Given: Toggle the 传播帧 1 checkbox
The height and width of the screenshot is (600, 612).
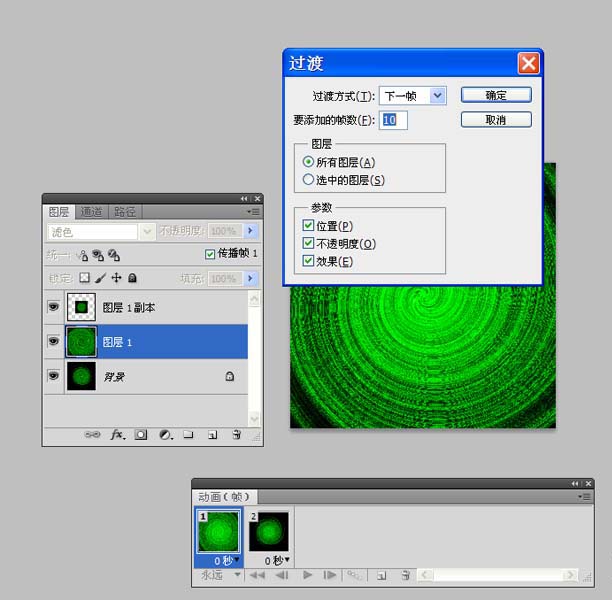Looking at the screenshot, I should click(210, 254).
